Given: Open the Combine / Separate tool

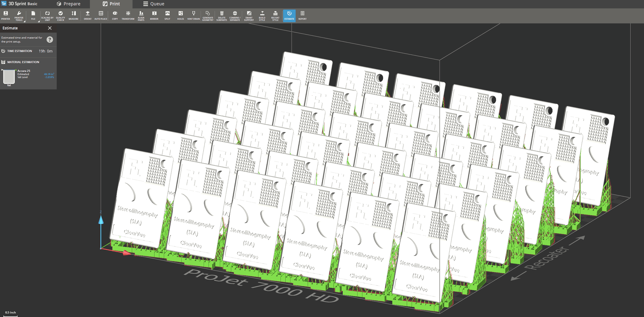Looking at the screenshot, I should click(235, 15).
